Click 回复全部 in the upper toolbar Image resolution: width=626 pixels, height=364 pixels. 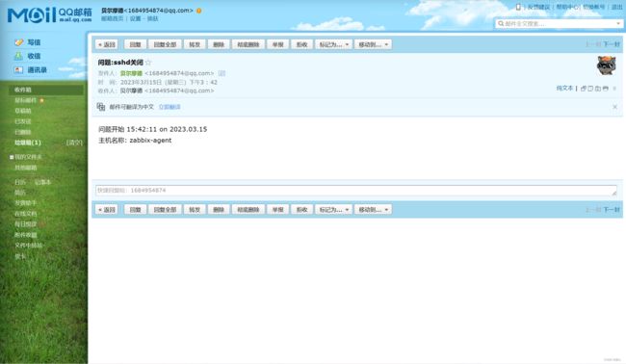[165, 44]
